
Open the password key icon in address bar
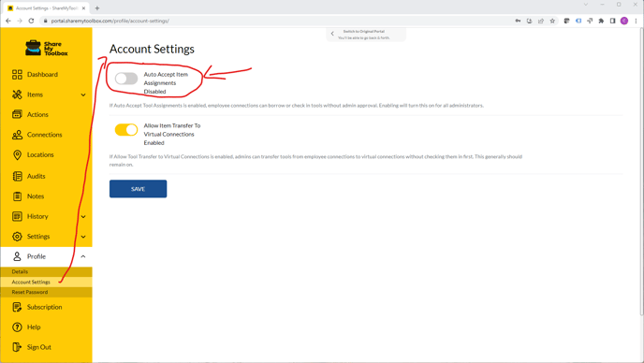[x=518, y=21]
